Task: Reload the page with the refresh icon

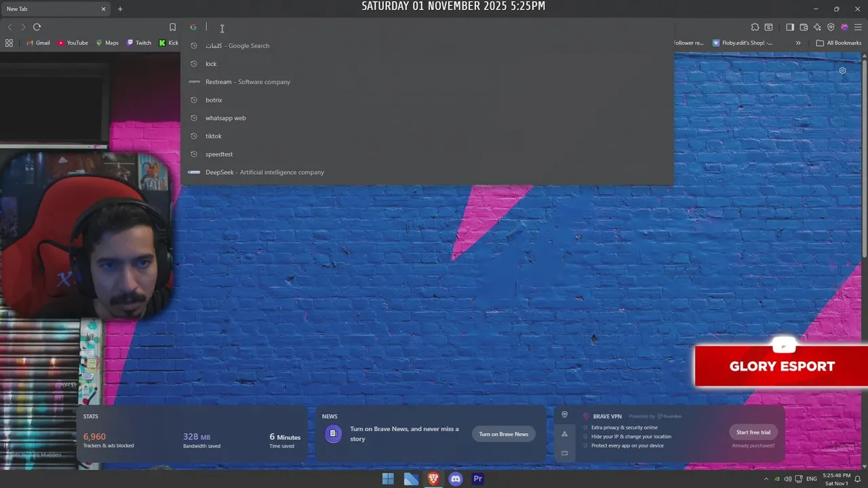Action: [x=37, y=27]
